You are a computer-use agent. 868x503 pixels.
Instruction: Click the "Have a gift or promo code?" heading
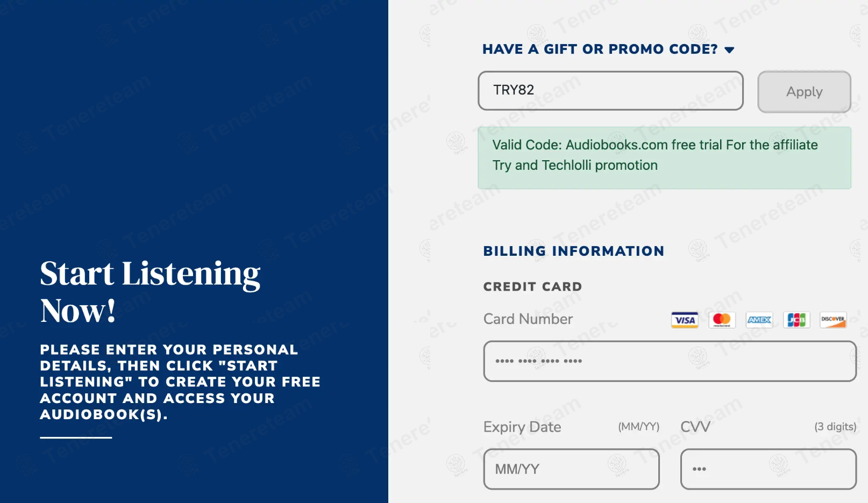point(600,49)
